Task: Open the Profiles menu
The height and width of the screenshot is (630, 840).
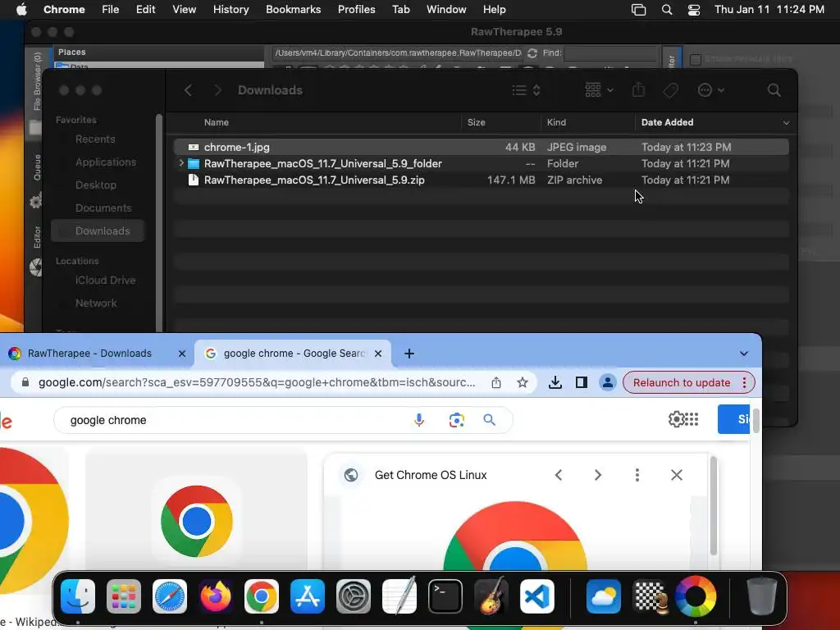Action: point(356,10)
